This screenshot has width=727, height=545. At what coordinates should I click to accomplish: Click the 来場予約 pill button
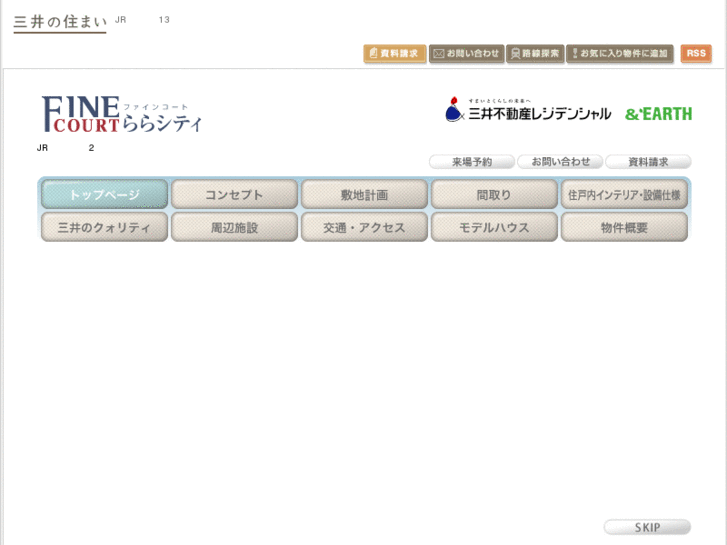[x=472, y=162]
